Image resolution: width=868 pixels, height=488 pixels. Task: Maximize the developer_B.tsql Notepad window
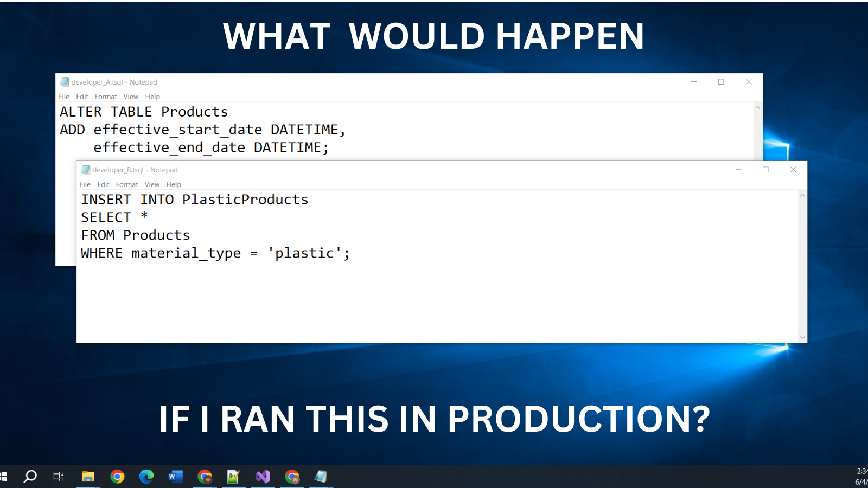click(x=765, y=170)
